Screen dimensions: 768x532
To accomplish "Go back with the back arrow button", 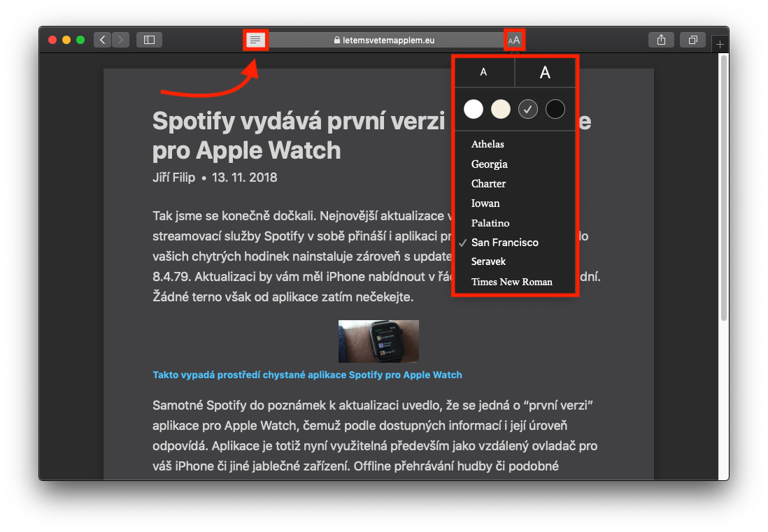I will [x=102, y=40].
